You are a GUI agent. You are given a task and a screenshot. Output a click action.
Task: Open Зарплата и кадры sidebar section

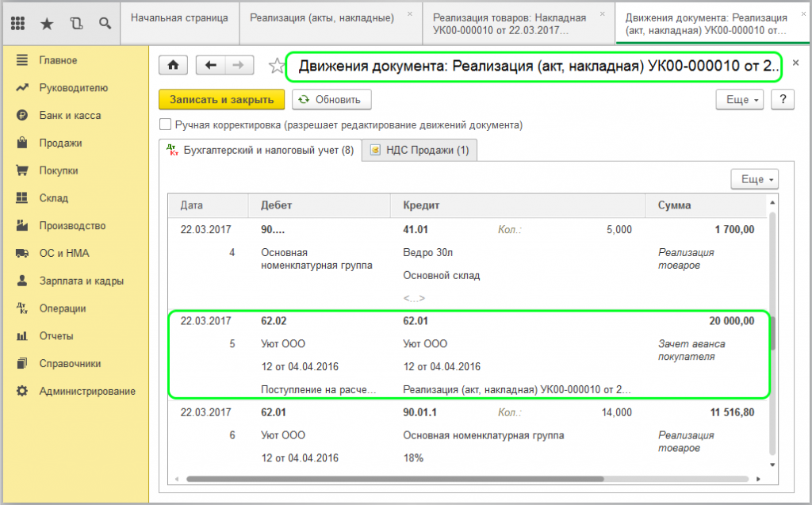click(81, 281)
